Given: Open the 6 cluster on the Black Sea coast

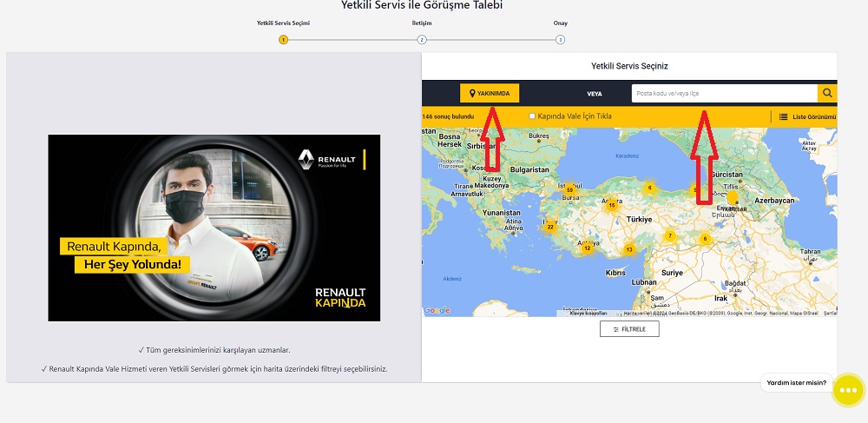Looking at the screenshot, I should coord(650,188).
